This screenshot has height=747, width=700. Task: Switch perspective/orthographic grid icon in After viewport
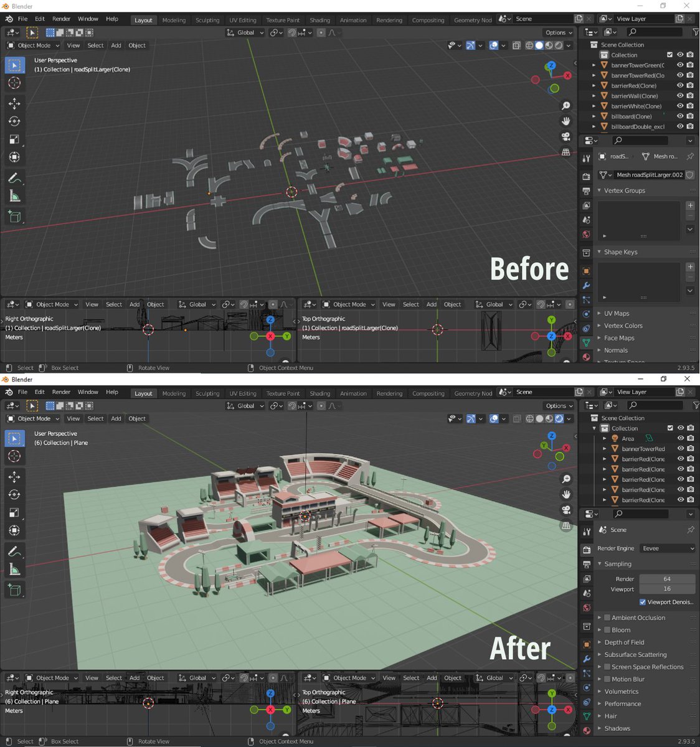[565, 525]
